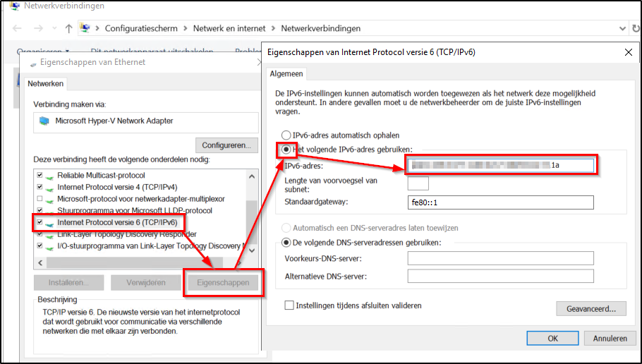Open the Algemeen tab in IPv6 properties
Screen dimensions: 642x364
[x=286, y=73]
